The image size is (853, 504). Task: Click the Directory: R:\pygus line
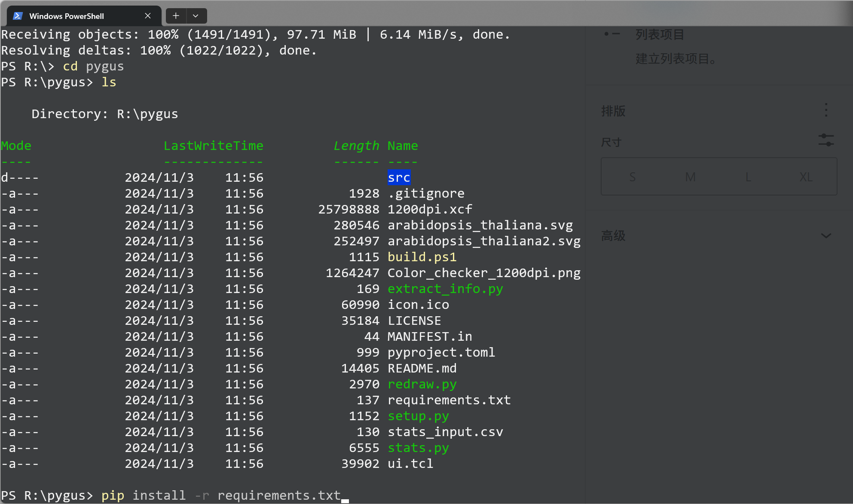[x=105, y=114]
